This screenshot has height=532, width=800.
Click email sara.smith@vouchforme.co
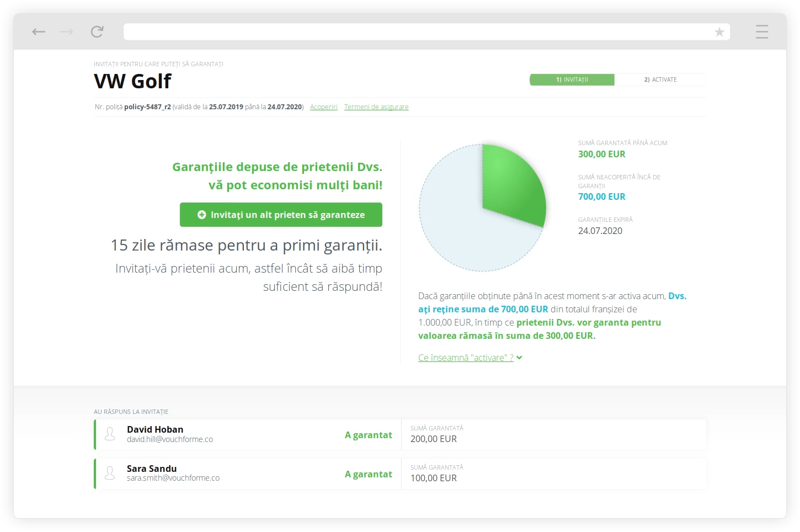tap(173, 478)
